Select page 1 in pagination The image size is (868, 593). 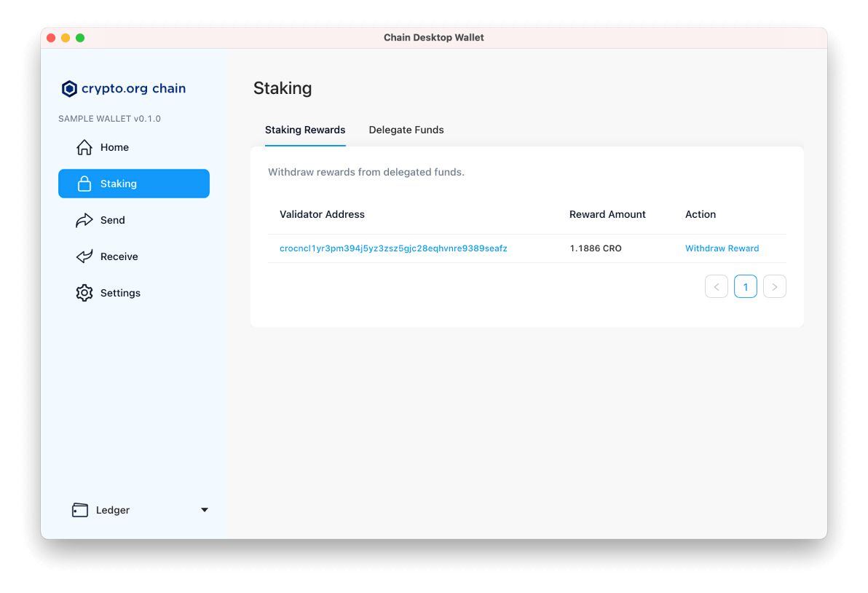point(745,286)
